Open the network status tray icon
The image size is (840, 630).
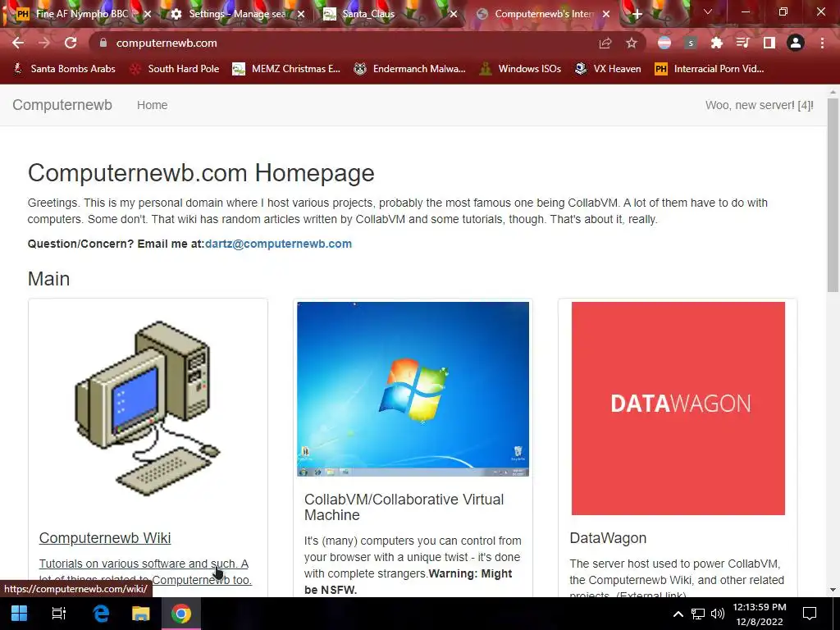pos(697,614)
